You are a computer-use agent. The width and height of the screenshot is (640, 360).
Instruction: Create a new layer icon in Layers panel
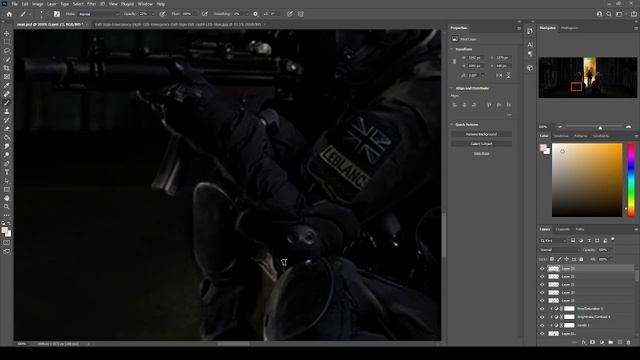click(x=620, y=342)
